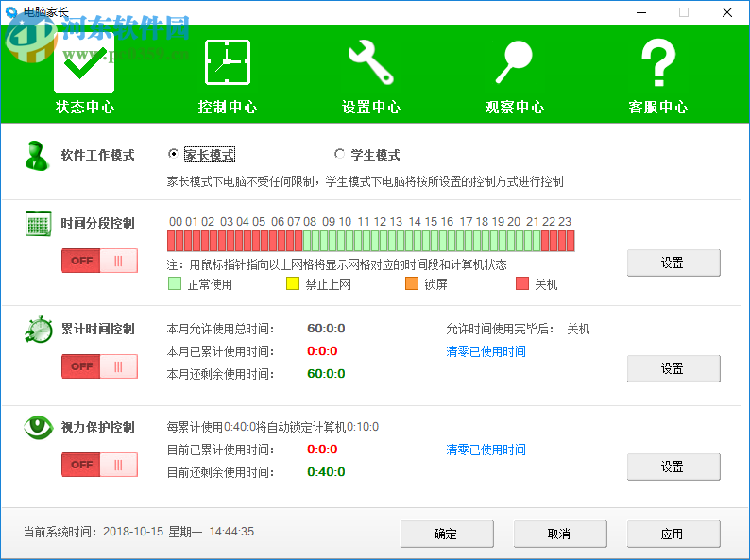750x560 pixels.
Task: Open the 设置中心 wrench icon
Action: (x=370, y=62)
